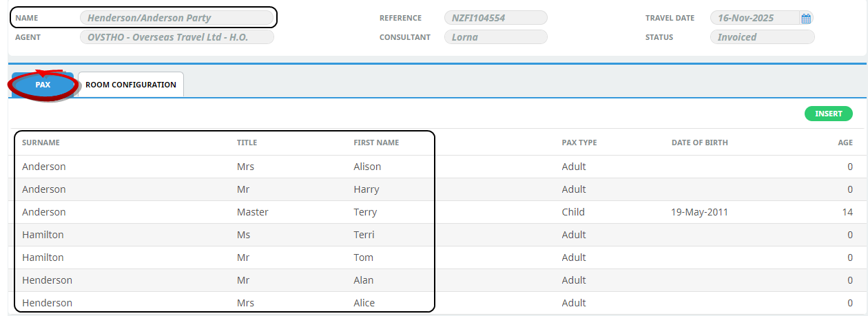The height and width of the screenshot is (316, 868).
Task: Click the Status field showing Invoiced
Action: click(x=762, y=37)
